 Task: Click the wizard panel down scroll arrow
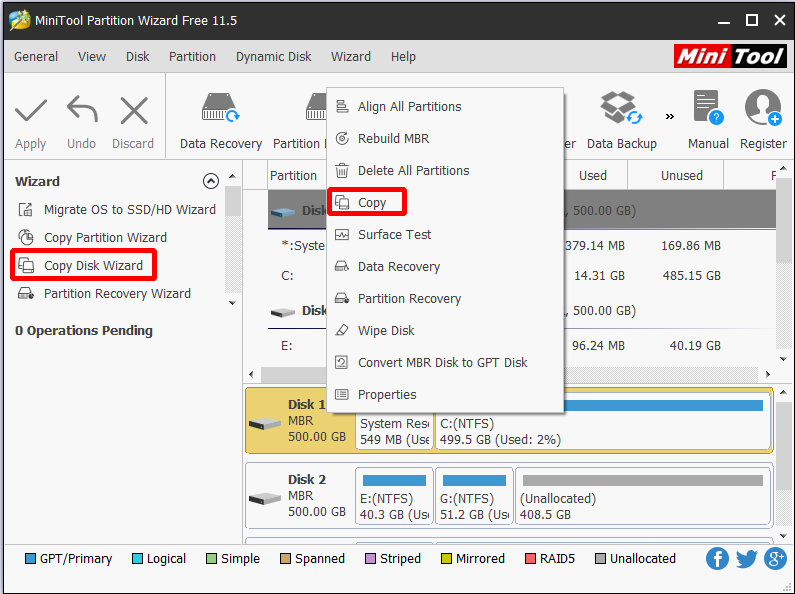tap(232, 303)
